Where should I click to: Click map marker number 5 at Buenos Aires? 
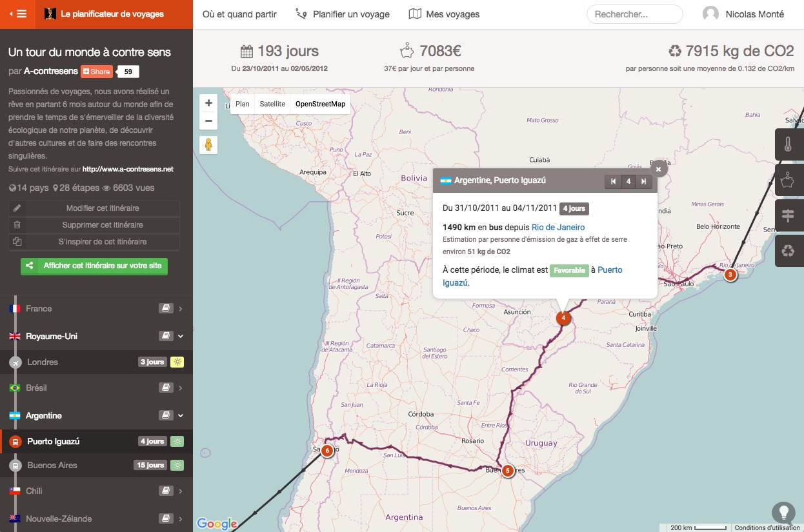click(507, 471)
